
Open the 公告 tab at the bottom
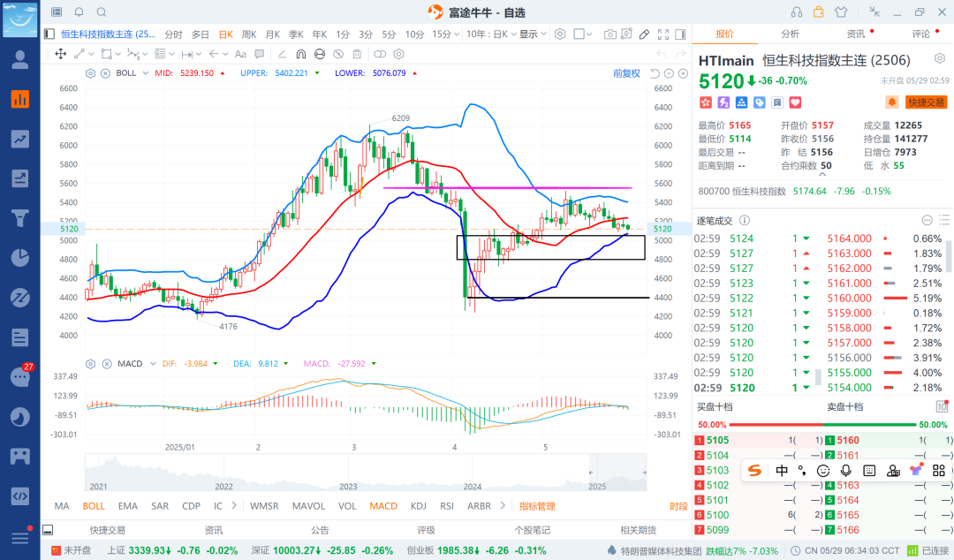[320, 530]
